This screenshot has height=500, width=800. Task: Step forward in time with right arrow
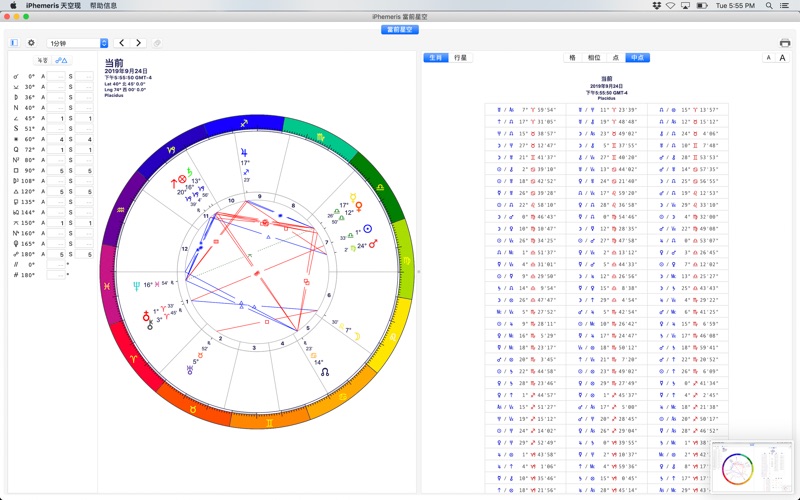click(139, 43)
